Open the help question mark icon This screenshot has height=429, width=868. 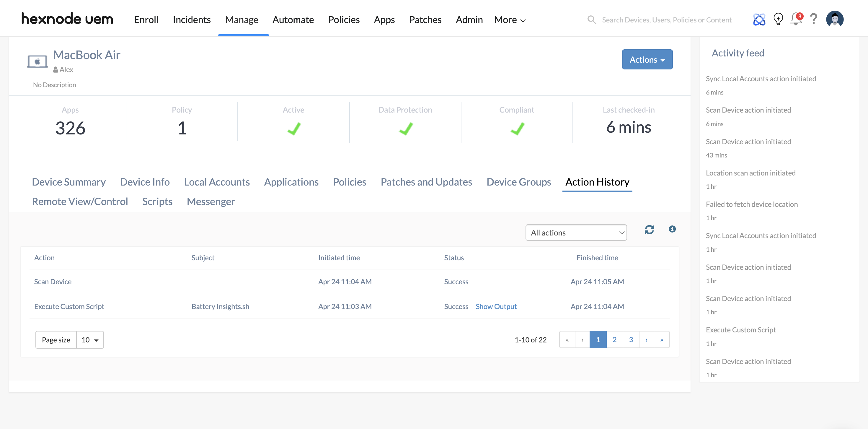pos(813,19)
